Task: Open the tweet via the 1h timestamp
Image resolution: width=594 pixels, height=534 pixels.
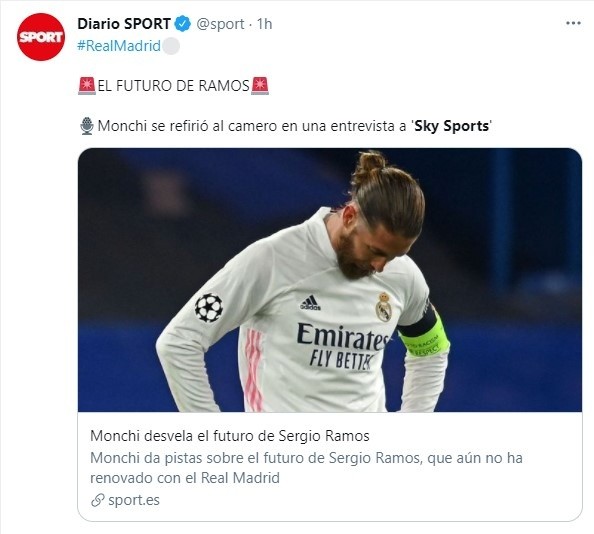Action: 264,24
